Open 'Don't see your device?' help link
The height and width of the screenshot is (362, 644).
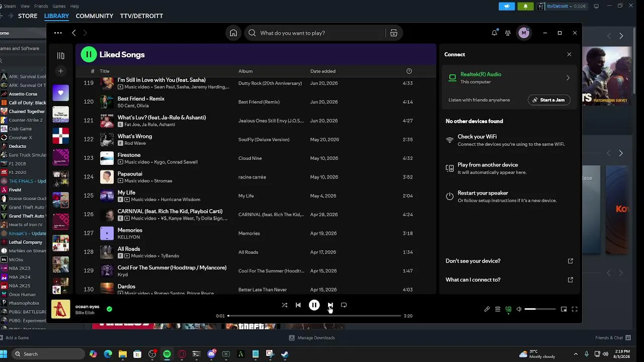click(509, 261)
